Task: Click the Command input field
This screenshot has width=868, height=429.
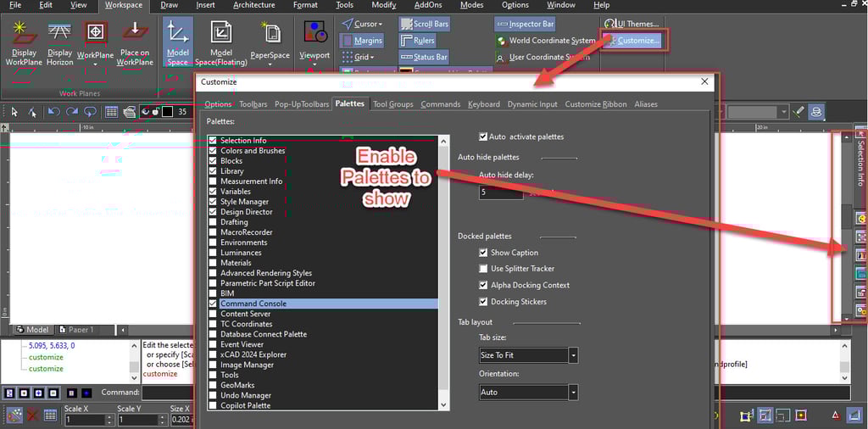Action: (496, 393)
